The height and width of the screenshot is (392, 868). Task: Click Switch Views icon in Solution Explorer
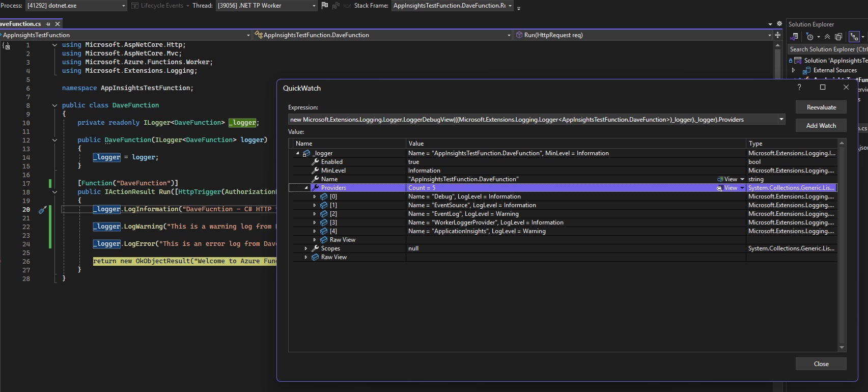pyautogui.click(x=794, y=37)
